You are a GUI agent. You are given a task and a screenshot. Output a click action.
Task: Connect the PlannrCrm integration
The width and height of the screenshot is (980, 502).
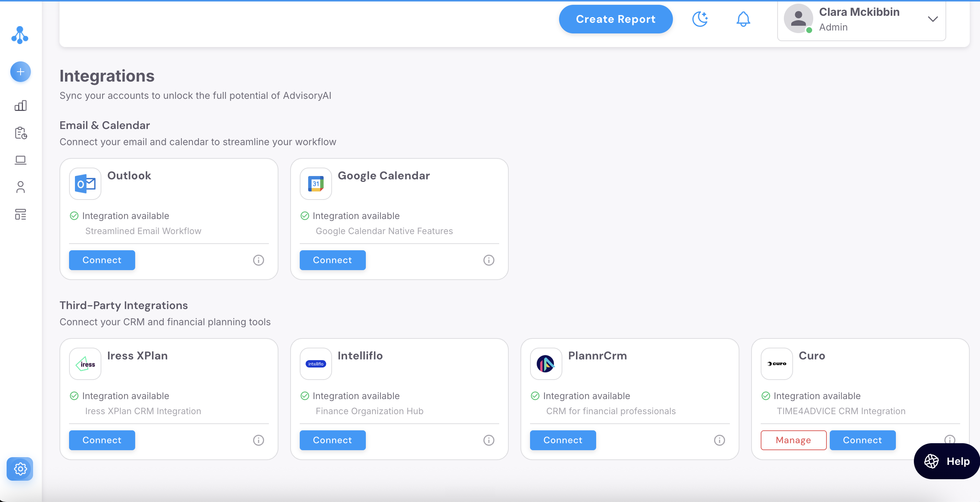[563, 440]
